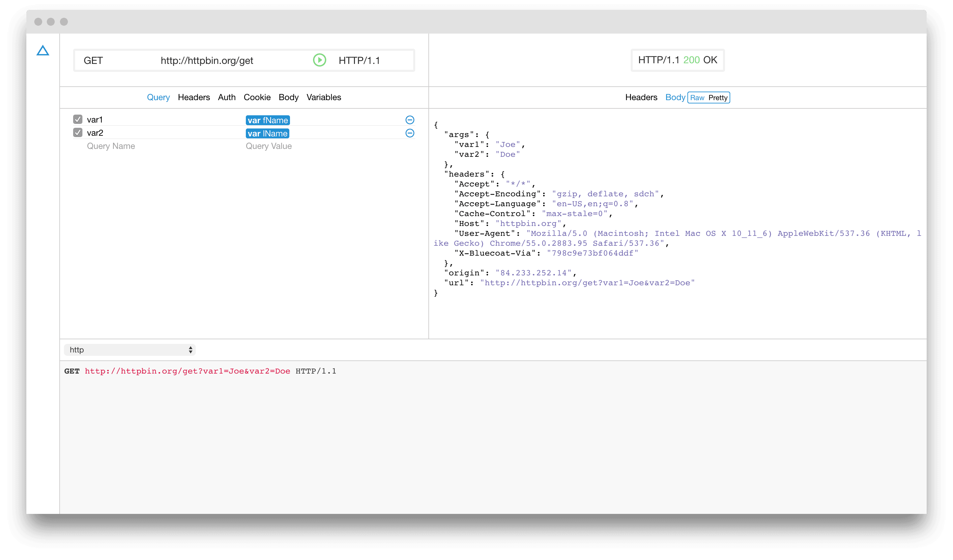Click the var lName variable tag
Viewport: 953px width, 560px height.
point(267,133)
